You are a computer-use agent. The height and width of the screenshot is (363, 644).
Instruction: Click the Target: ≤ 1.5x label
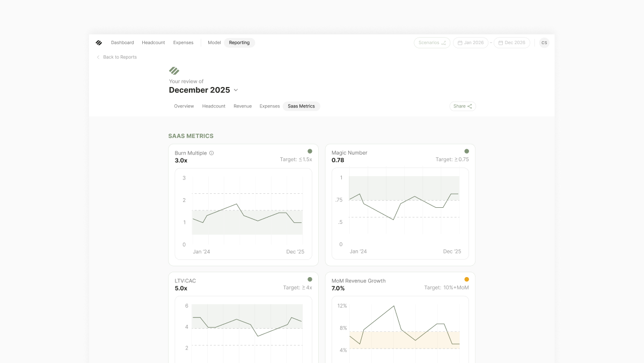[296, 159]
